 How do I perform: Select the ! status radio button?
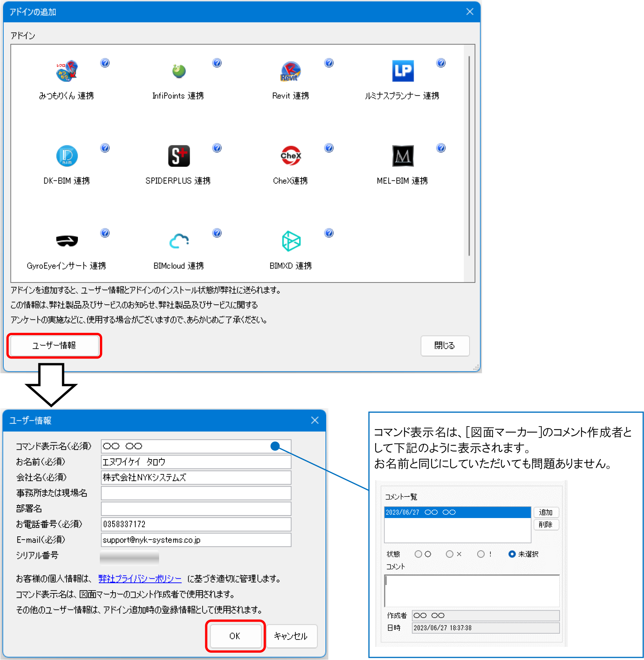pos(481,554)
